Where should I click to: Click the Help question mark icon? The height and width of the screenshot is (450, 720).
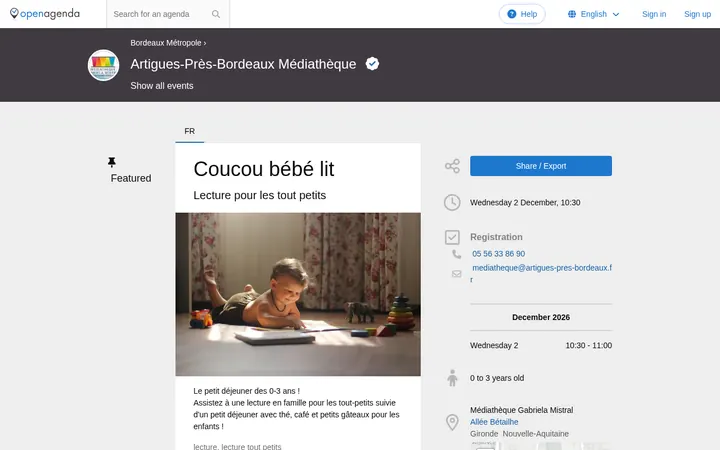point(512,14)
